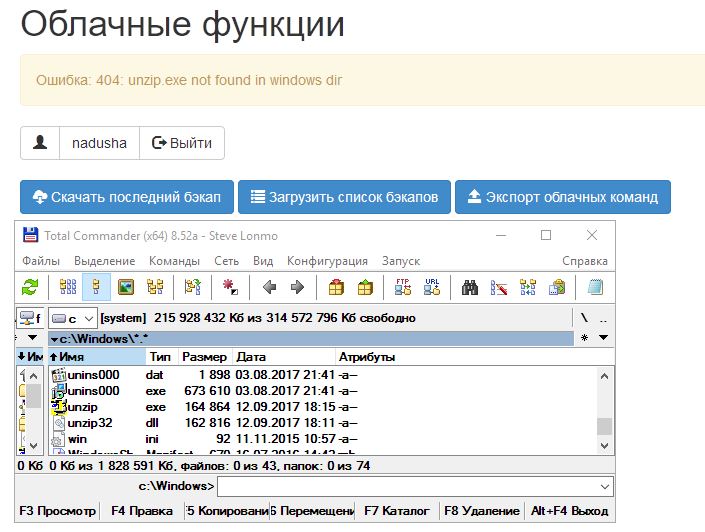The width and height of the screenshot is (705, 532).
Task: Click F5 Копирование button
Action: click(x=228, y=511)
